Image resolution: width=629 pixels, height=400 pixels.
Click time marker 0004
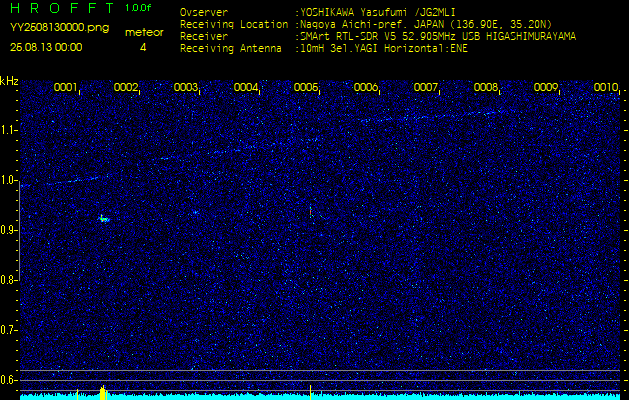coord(246,87)
